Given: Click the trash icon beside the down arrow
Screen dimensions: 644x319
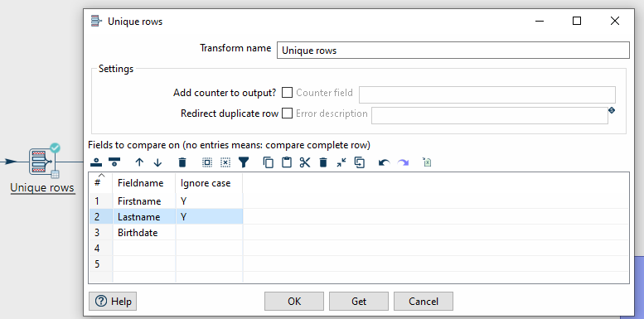Looking at the screenshot, I should (182, 162).
